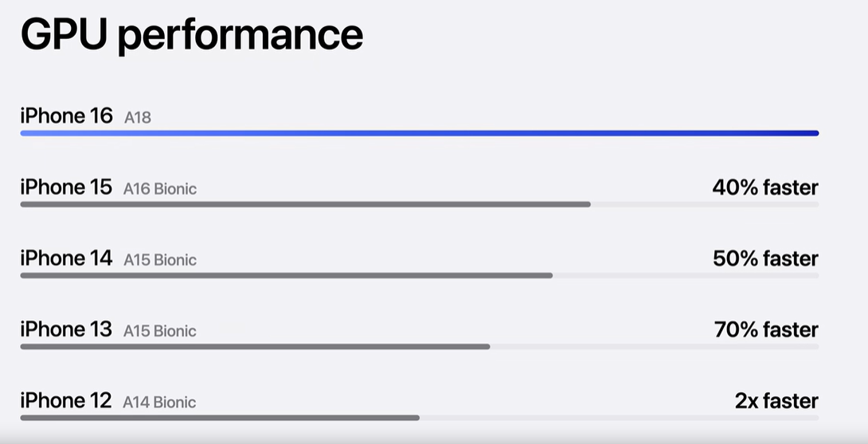The height and width of the screenshot is (444, 868).
Task: Click the blue iPhone 16 performance bar
Action: [420, 133]
